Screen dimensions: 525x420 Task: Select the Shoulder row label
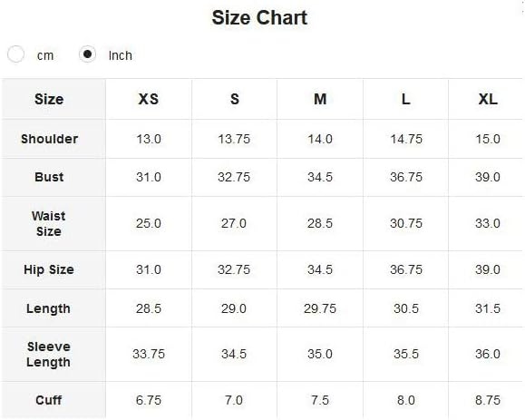[50, 139]
